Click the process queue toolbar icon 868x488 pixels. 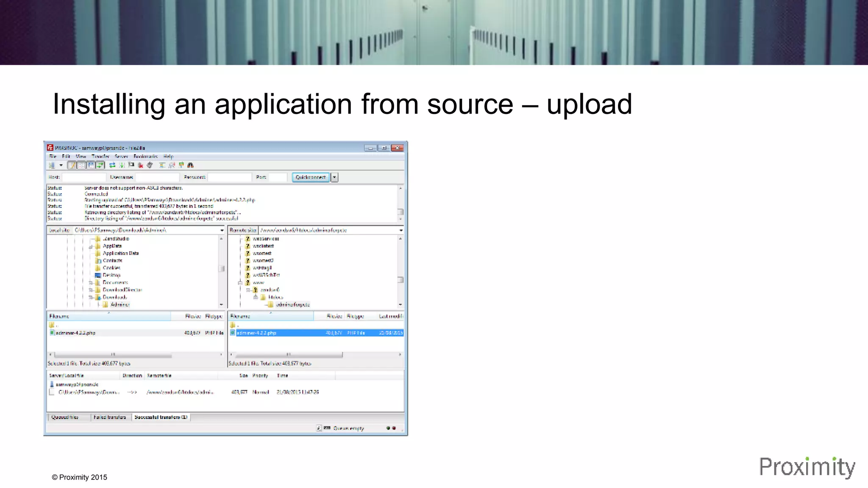122,165
